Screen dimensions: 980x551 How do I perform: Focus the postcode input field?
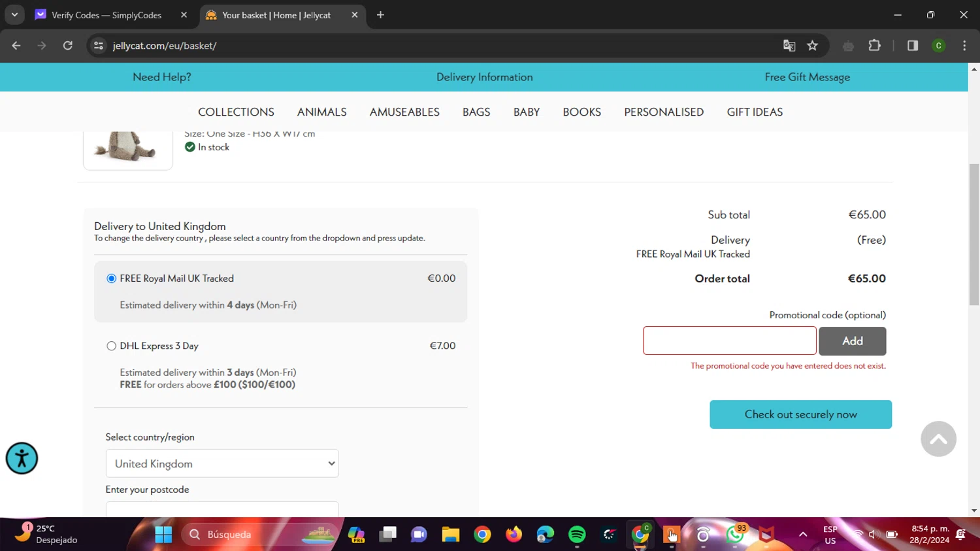click(222, 510)
